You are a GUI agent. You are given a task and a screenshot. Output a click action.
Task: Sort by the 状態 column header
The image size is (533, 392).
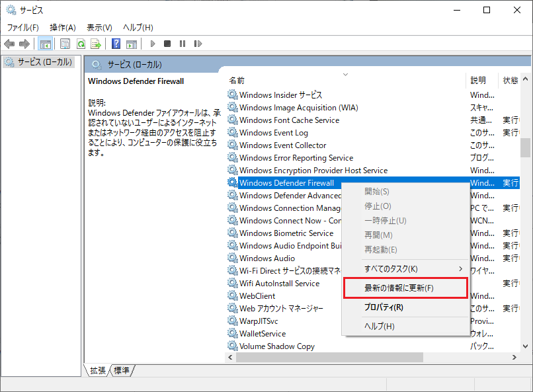coord(509,81)
